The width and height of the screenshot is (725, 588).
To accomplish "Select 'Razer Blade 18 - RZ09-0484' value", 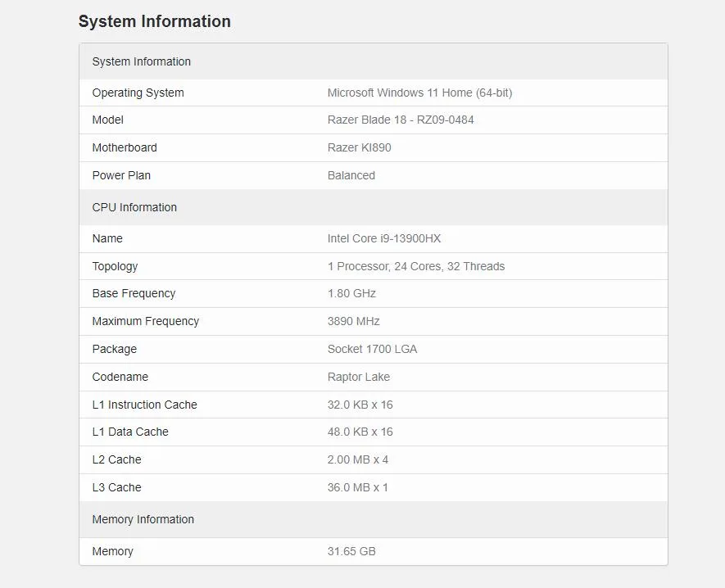I will tap(401, 120).
